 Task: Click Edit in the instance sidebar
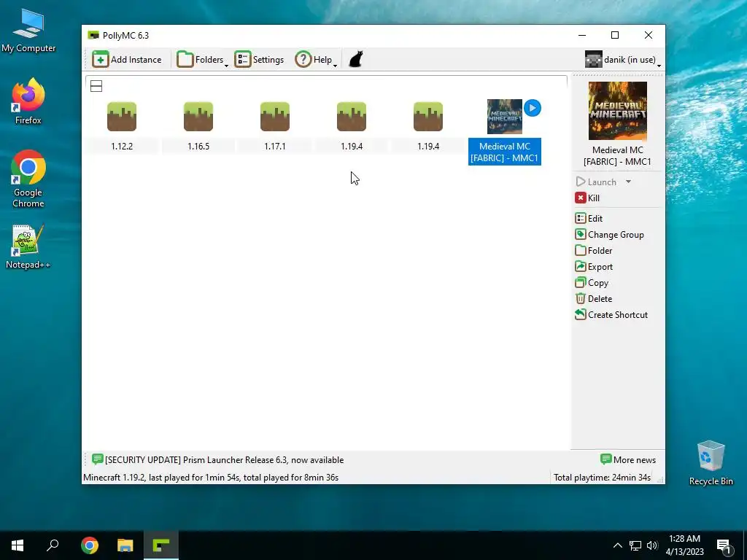(x=589, y=219)
